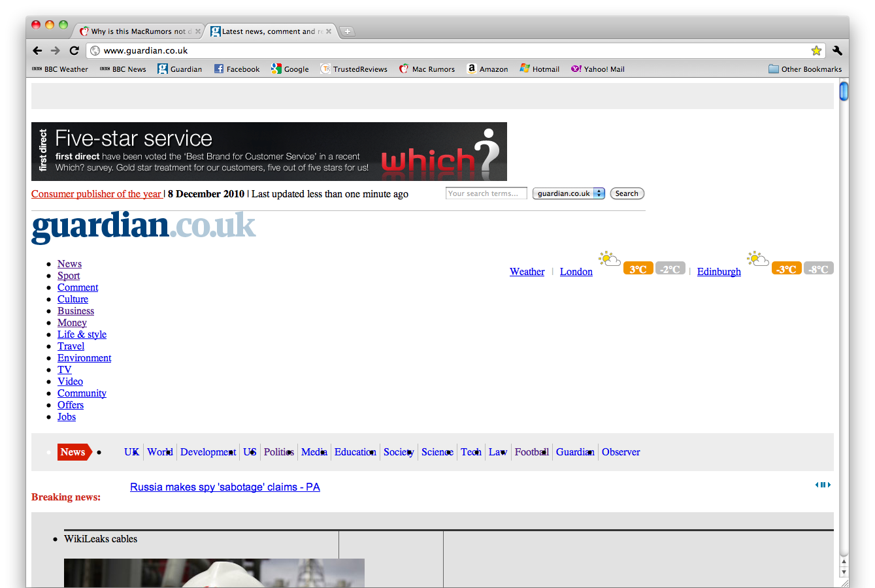Select Football in the news subnav

[532, 452]
